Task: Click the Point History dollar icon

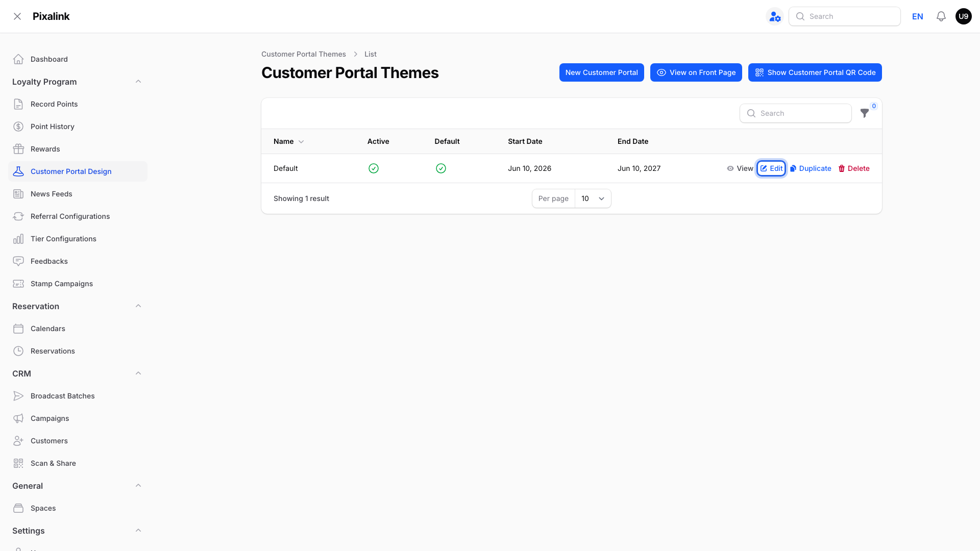Action: click(18, 127)
